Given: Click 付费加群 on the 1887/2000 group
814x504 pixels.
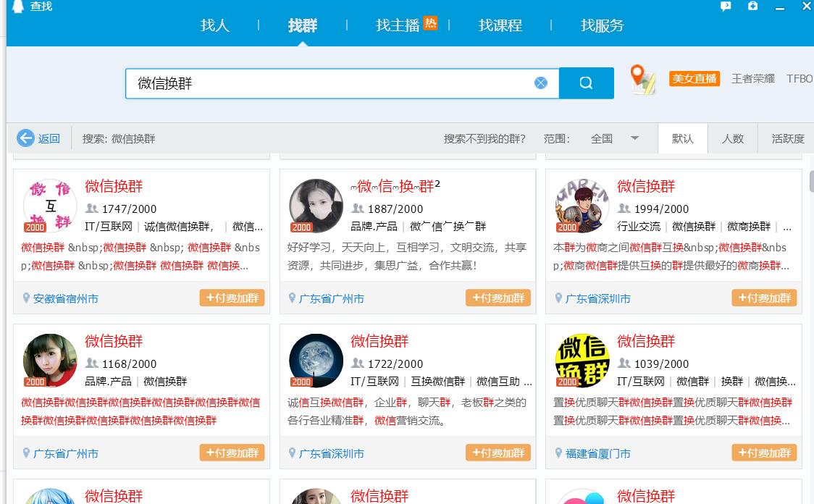Looking at the screenshot, I should pos(498,298).
